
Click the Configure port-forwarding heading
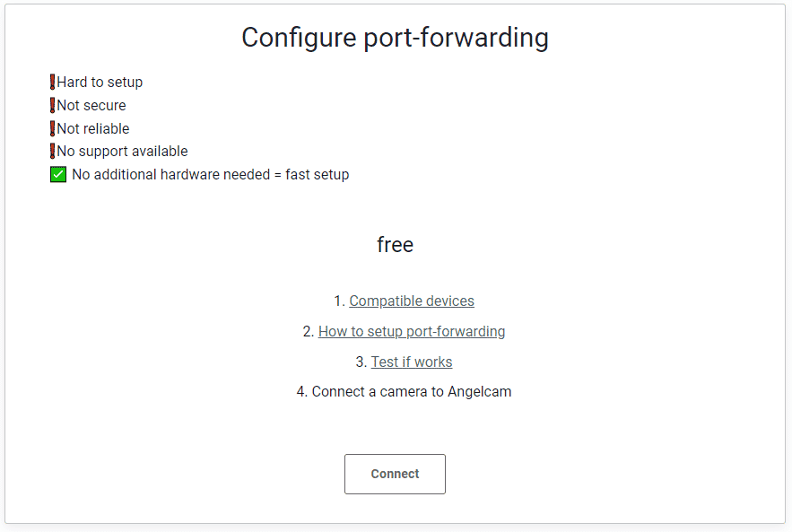pyautogui.click(x=395, y=38)
